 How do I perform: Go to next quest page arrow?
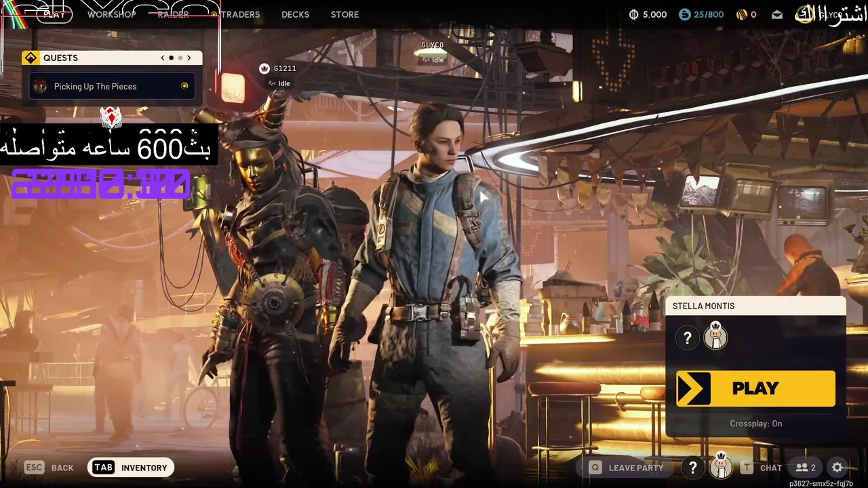pyautogui.click(x=189, y=58)
